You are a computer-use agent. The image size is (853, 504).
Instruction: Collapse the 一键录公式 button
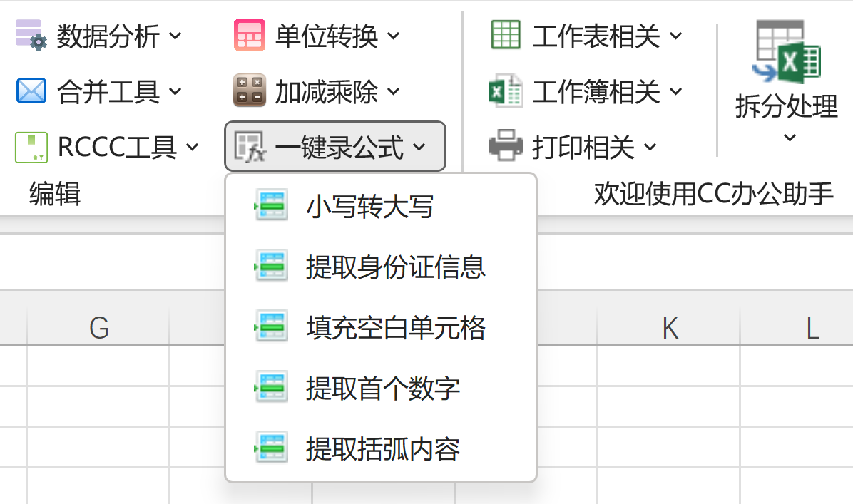[x=335, y=148]
